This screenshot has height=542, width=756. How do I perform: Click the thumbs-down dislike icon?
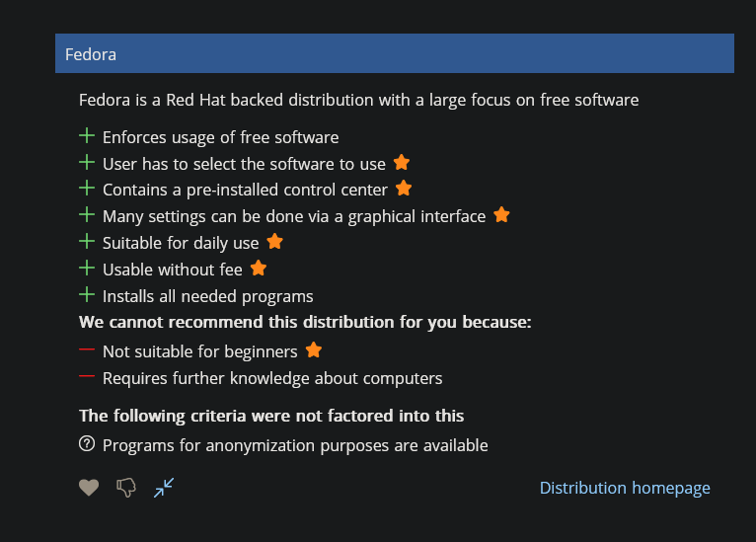(126, 487)
